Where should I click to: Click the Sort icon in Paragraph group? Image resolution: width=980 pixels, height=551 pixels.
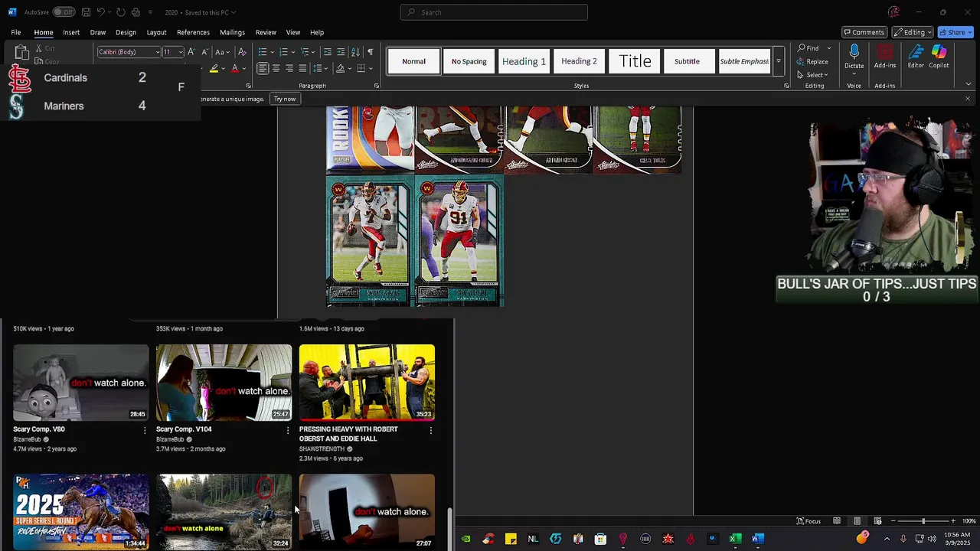[x=355, y=52]
